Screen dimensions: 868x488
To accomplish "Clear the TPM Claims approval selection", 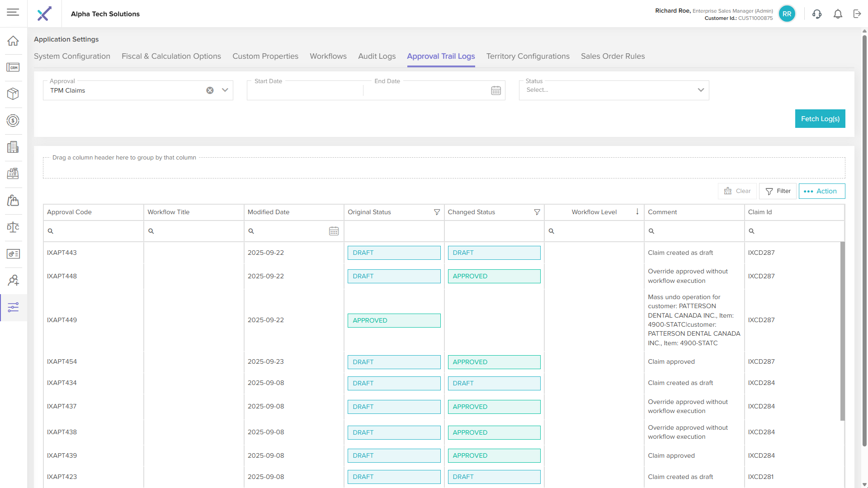I will (x=210, y=90).
